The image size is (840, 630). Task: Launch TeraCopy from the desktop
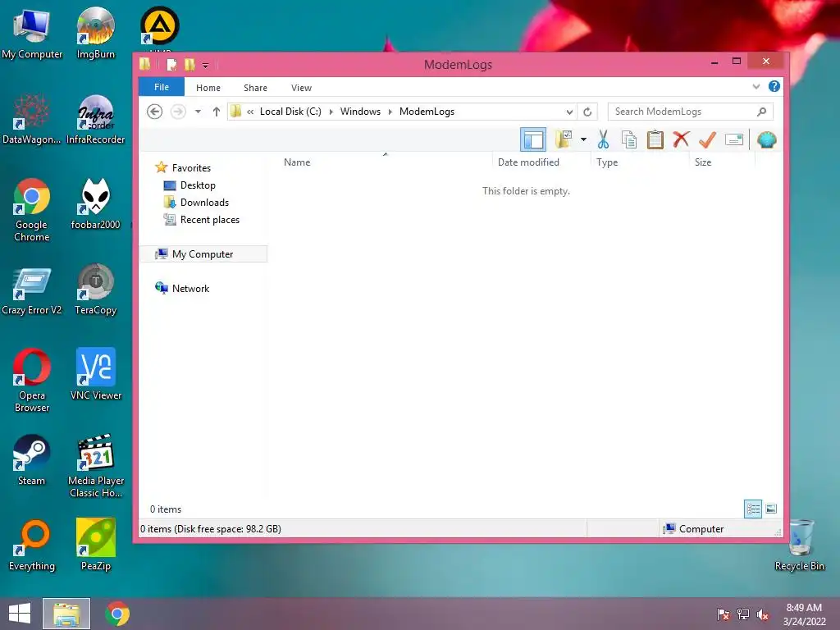click(95, 290)
